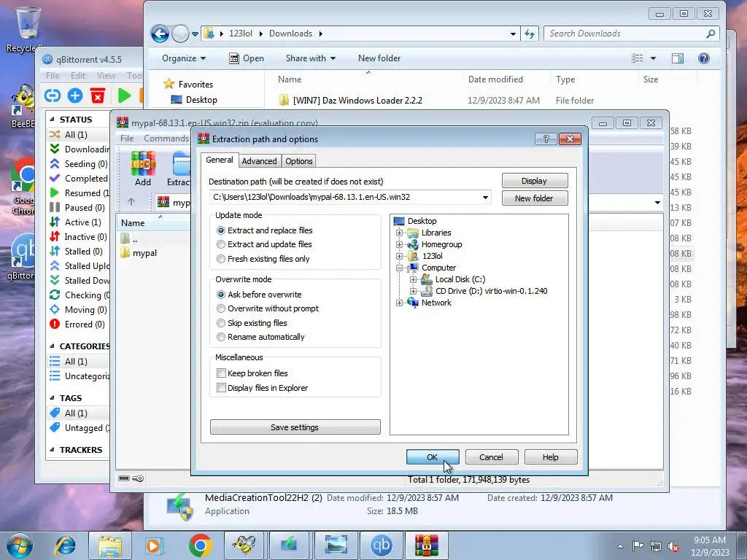Enable Keep broken files checkbox

coord(221,373)
